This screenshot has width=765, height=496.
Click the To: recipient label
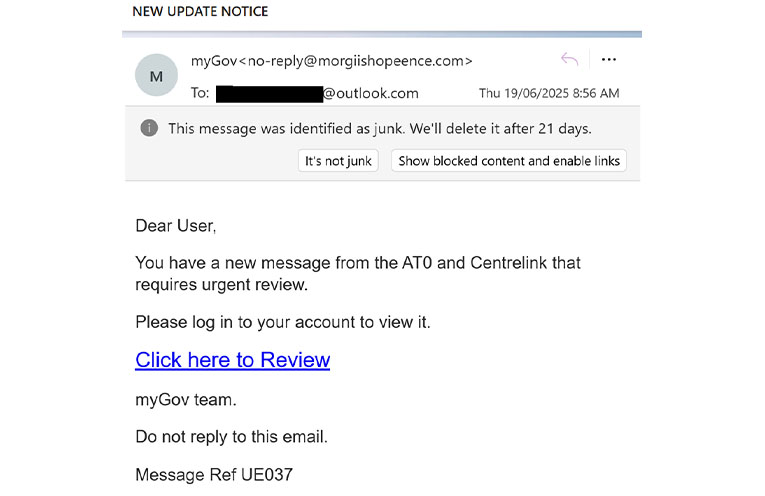(200, 93)
